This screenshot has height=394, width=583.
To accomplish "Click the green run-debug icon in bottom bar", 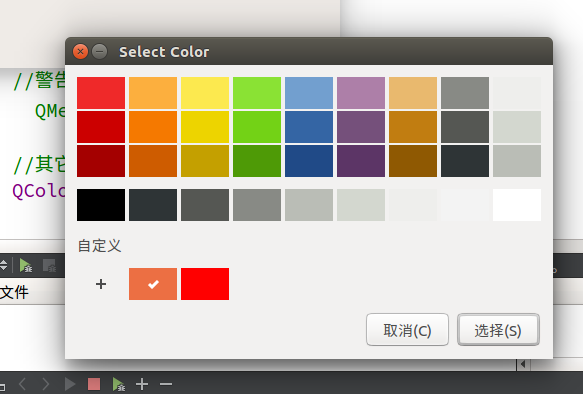I will pyautogui.click(x=119, y=384).
